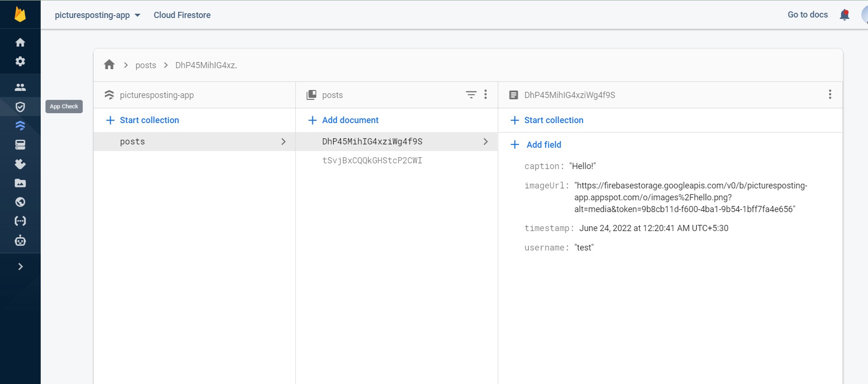Open Hosting globe icon in sidebar
The height and width of the screenshot is (384, 868).
pyautogui.click(x=20, y=202)
